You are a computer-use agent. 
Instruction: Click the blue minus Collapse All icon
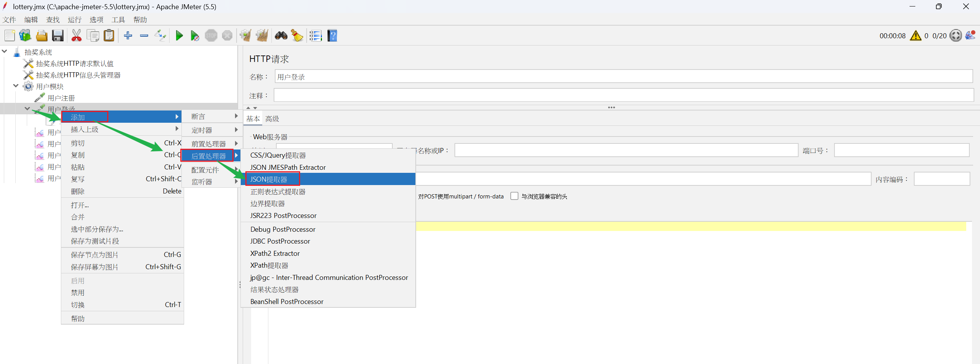tap(144, 36)
